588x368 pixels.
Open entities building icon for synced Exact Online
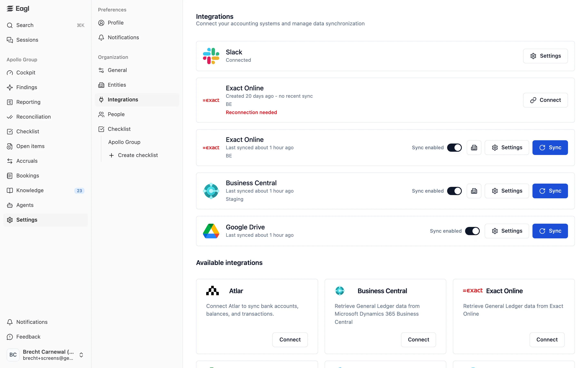click(x=474, y=147)
